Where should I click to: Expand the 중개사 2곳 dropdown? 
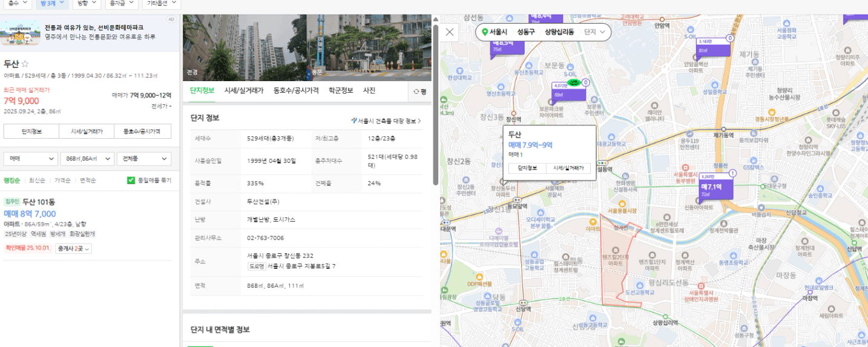coord(73,248)
